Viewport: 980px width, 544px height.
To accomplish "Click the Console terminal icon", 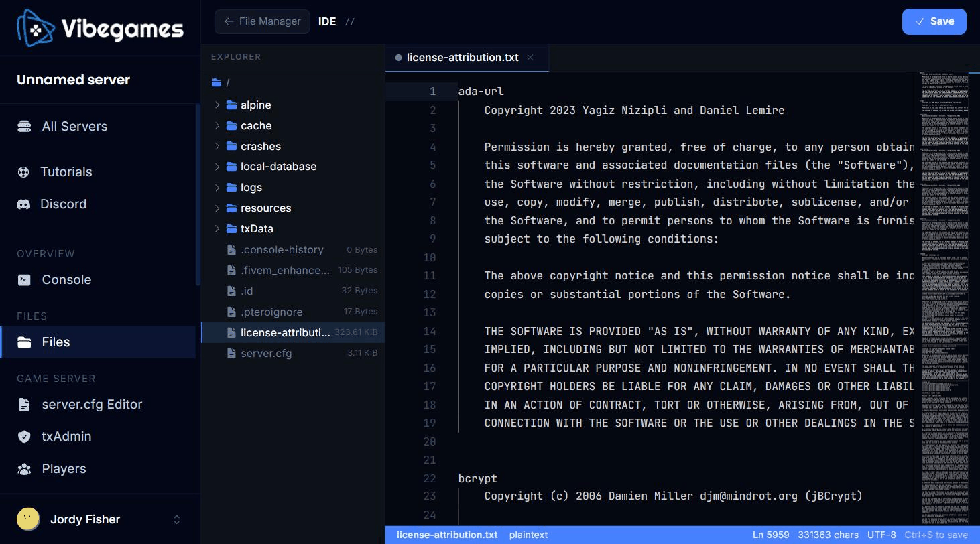I will pos(24,279).
